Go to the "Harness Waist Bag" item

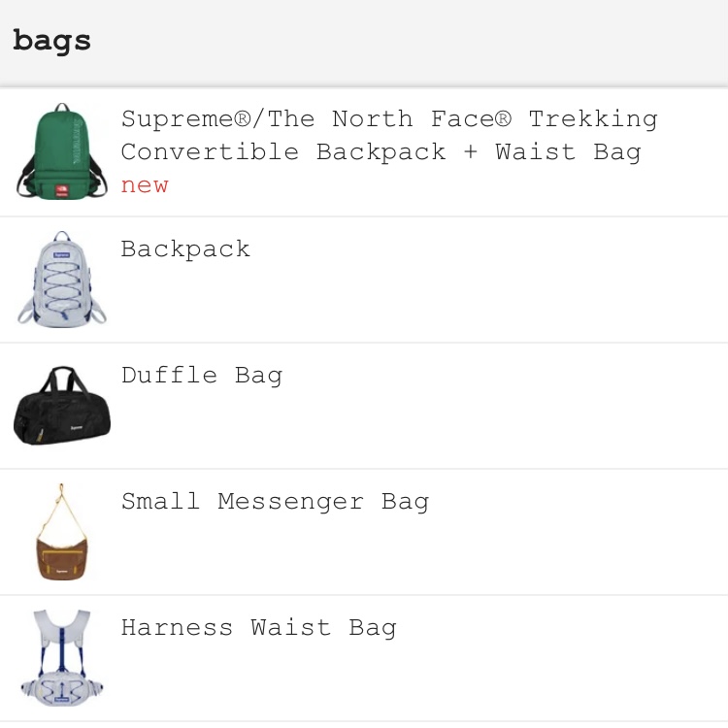click(258, 628)
